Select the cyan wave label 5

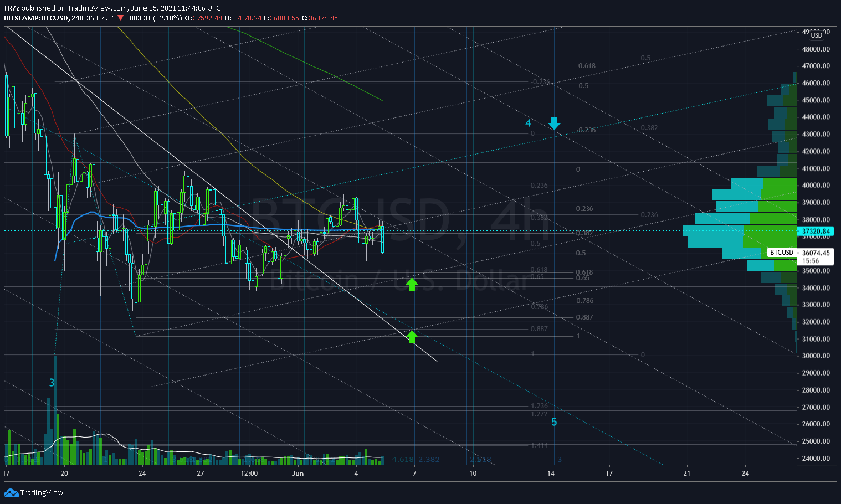point(554,422)
